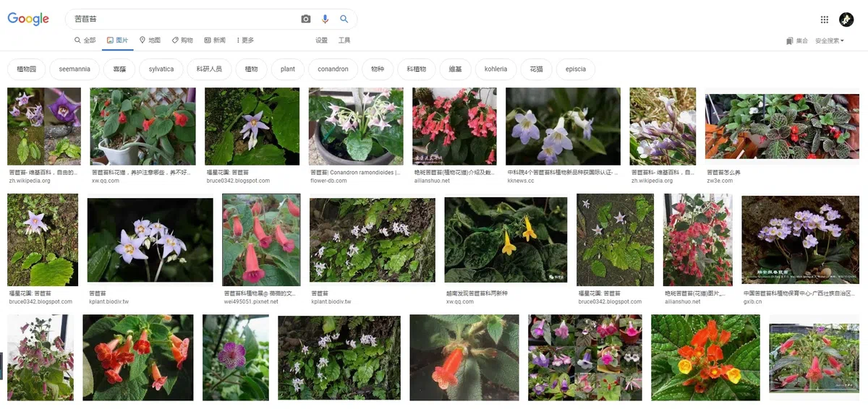
Task: Click inside the 苦苣苔 search box
Action: tap(184, 20)
